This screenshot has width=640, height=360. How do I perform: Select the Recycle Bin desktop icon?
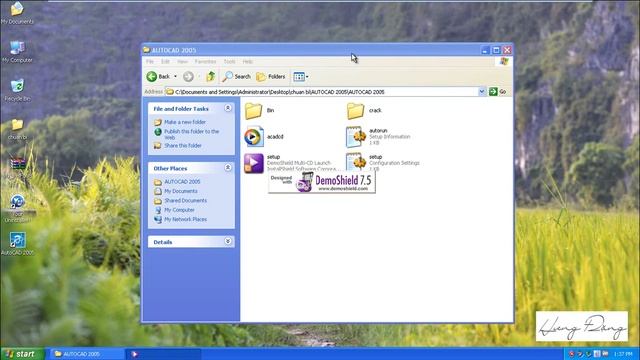17,86
